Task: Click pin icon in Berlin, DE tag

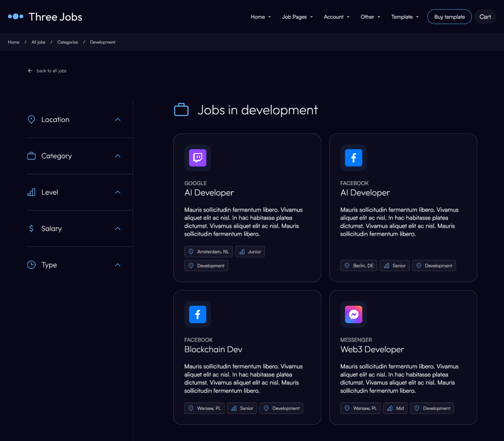Action: (x=347, y=266)
